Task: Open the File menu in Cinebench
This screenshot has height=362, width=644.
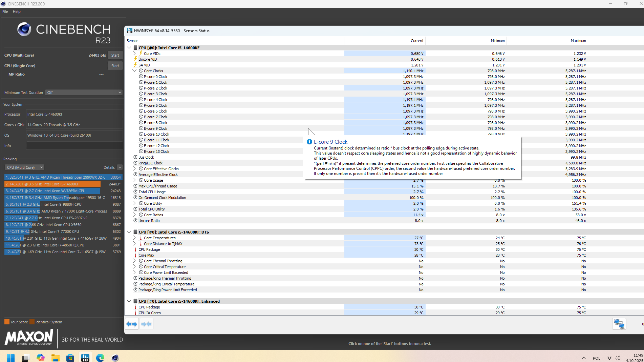Action: pyautogui.click(x=5, y=12)
